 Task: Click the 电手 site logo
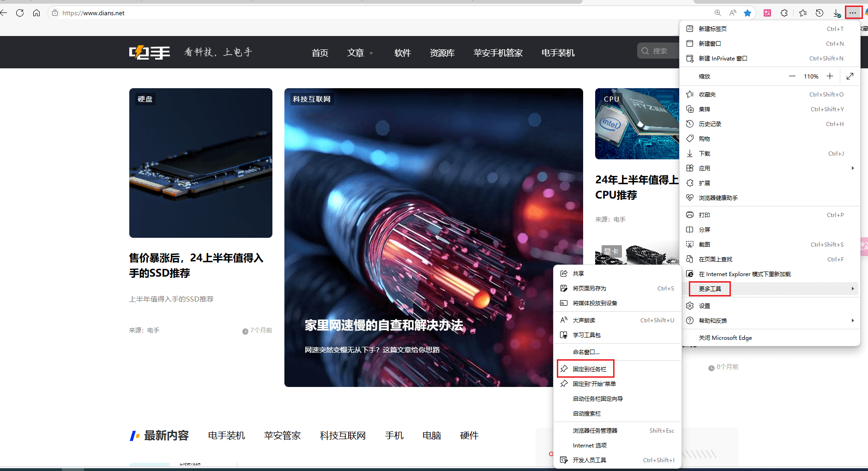(149, 52)
